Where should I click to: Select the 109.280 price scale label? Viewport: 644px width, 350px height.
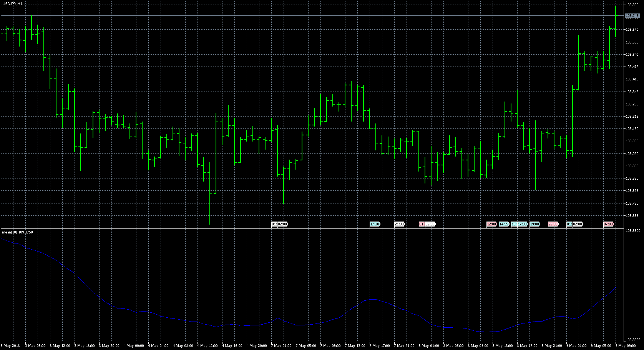tap(632, 104)
